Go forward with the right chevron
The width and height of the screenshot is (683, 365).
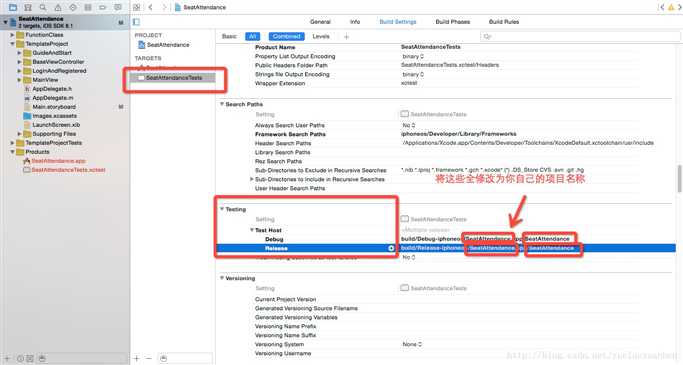coord(164,7)
